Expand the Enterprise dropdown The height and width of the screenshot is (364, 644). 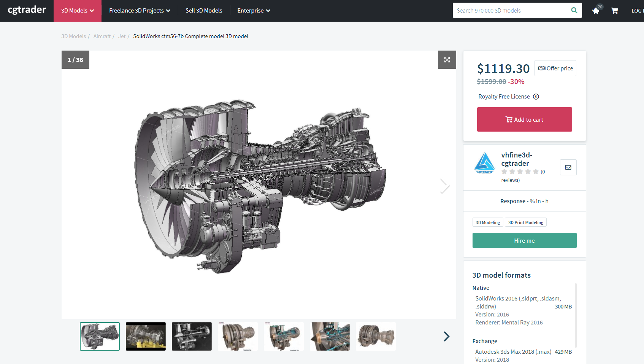(253, 11)
